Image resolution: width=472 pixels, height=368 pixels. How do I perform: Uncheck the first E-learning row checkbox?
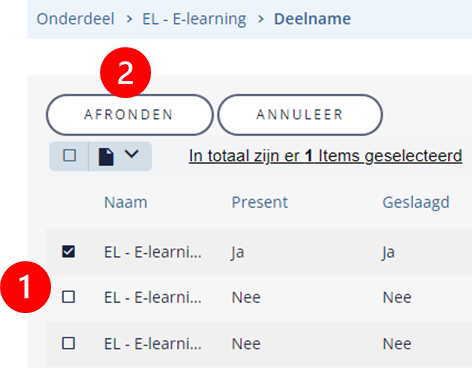pos(68,252)
